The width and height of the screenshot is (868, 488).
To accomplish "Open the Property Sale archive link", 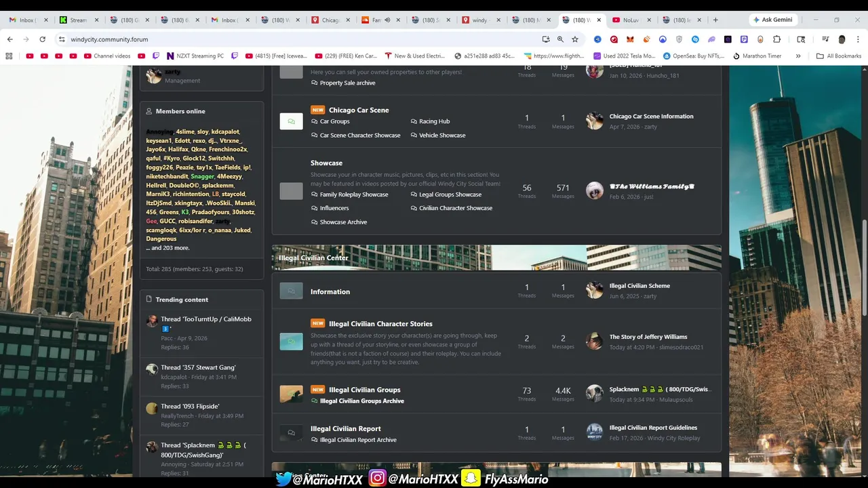I will point(347,83).
